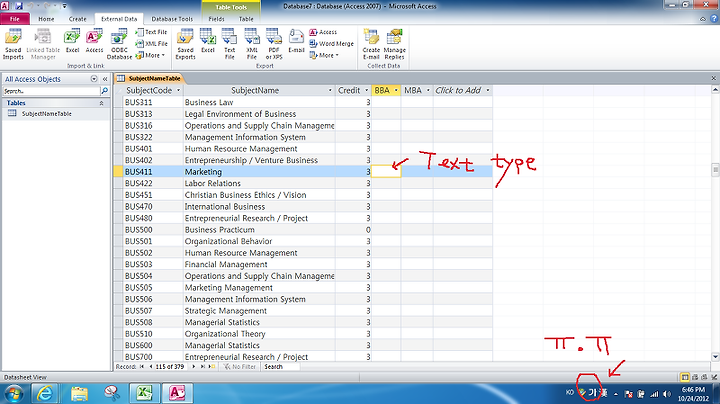
Task: Click the BUS500 cell
Action: [x=153, y=230]
